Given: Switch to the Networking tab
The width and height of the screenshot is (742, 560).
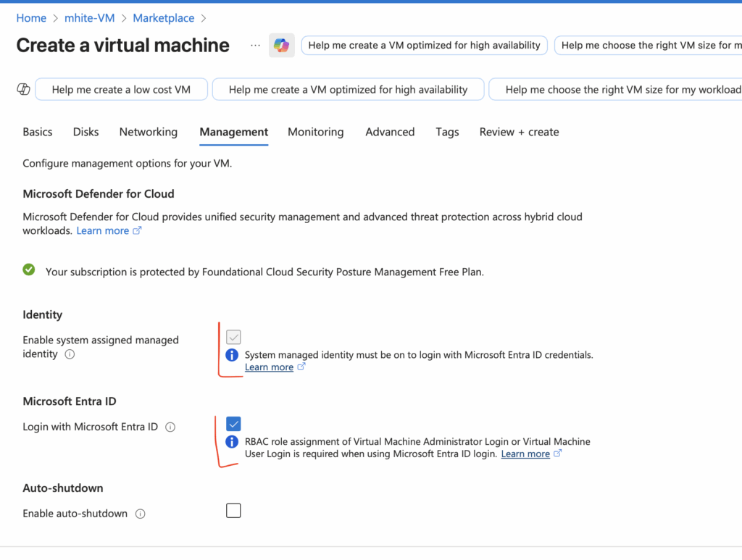Looking at the screenshot, I should 148,132.
